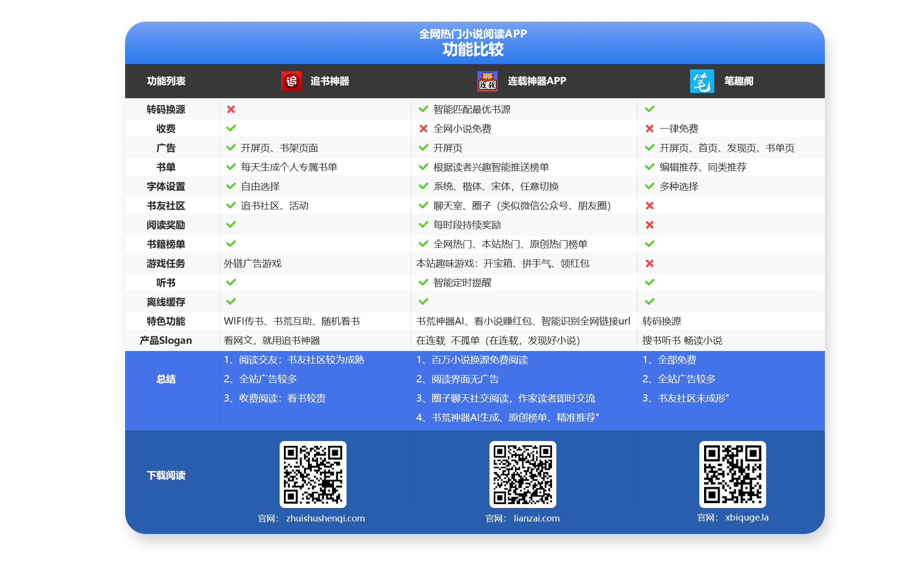The height and width of the screenshot is (572, 924).
Task: Click the 连载神器 download QR code
Action: tap(523, 474)
